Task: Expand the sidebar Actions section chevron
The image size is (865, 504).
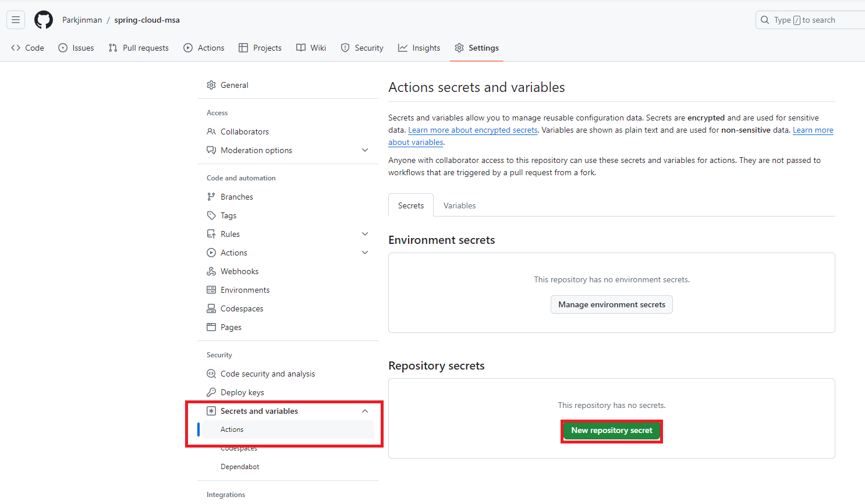Action: click(x=365, y=253)
